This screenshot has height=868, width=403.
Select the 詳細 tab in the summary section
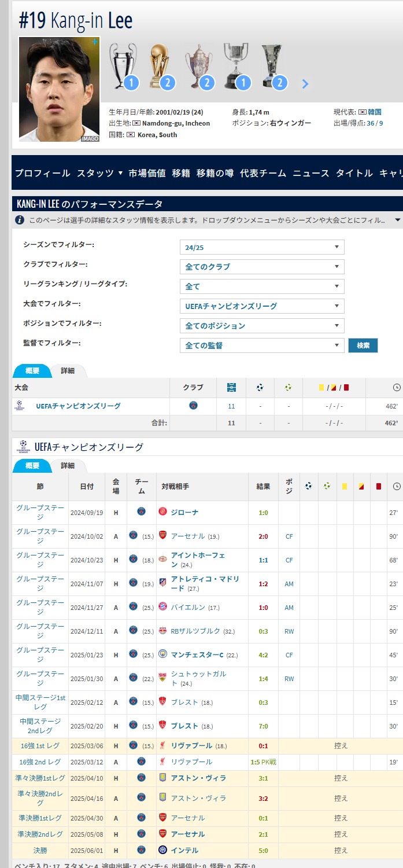(x=68, y=370)
